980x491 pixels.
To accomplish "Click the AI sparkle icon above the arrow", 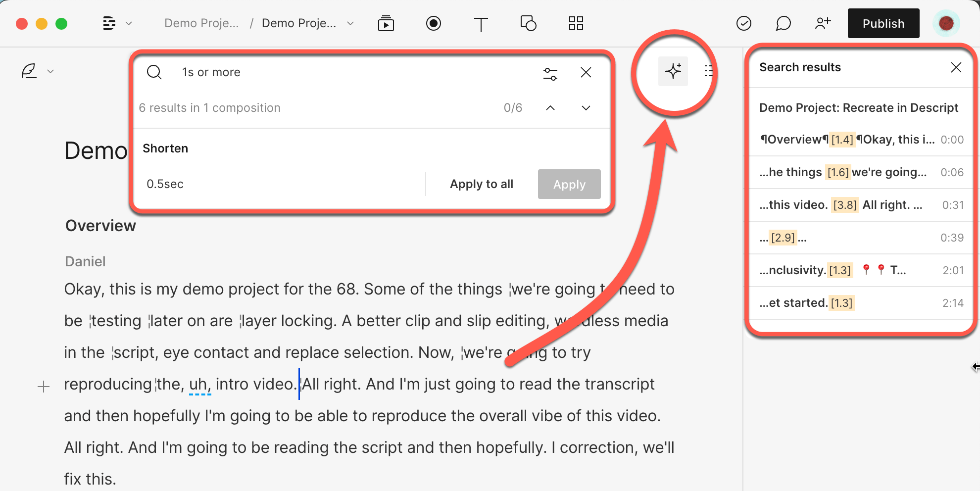I will point(673,71).
